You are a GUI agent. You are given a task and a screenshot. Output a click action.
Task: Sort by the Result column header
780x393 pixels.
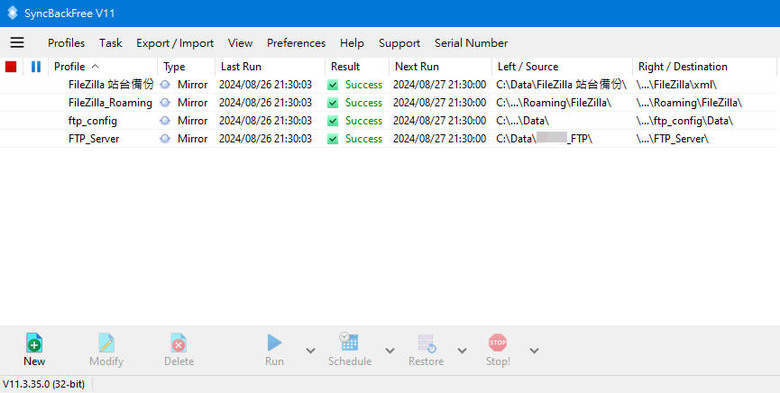(x=358, y=67)
